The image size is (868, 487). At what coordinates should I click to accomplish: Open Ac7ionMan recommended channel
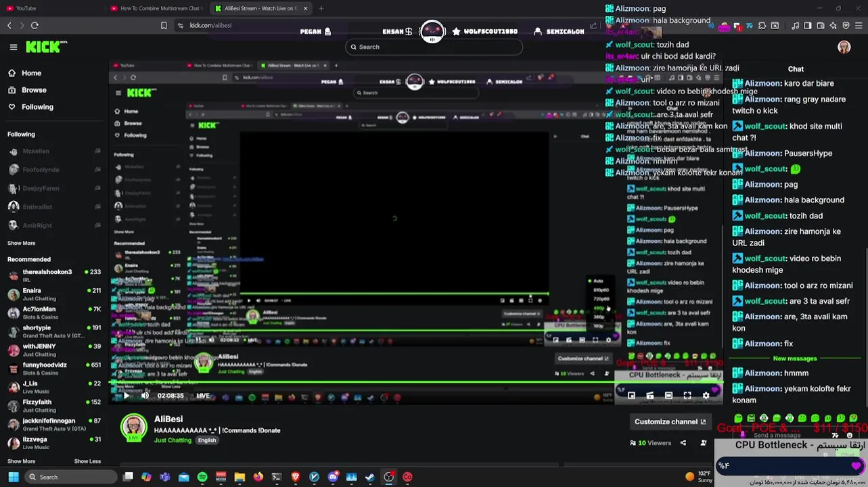[x=54, y=312]
